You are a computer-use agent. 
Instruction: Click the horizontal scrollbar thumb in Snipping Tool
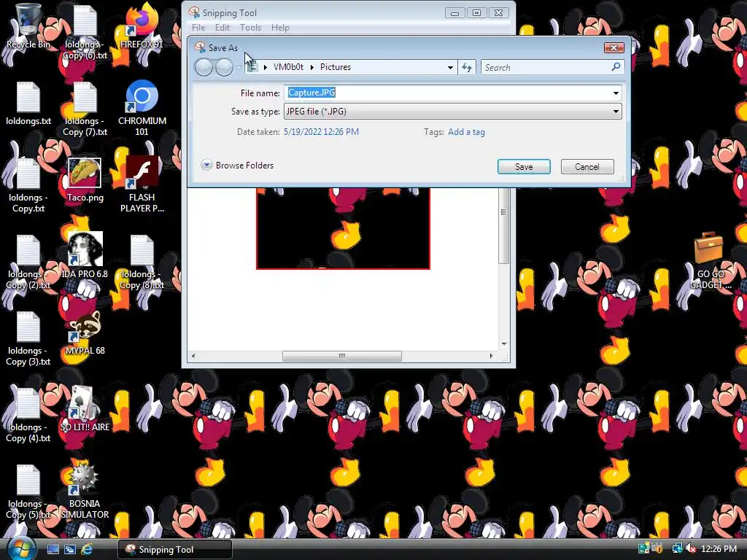click(x=342, y=356)
